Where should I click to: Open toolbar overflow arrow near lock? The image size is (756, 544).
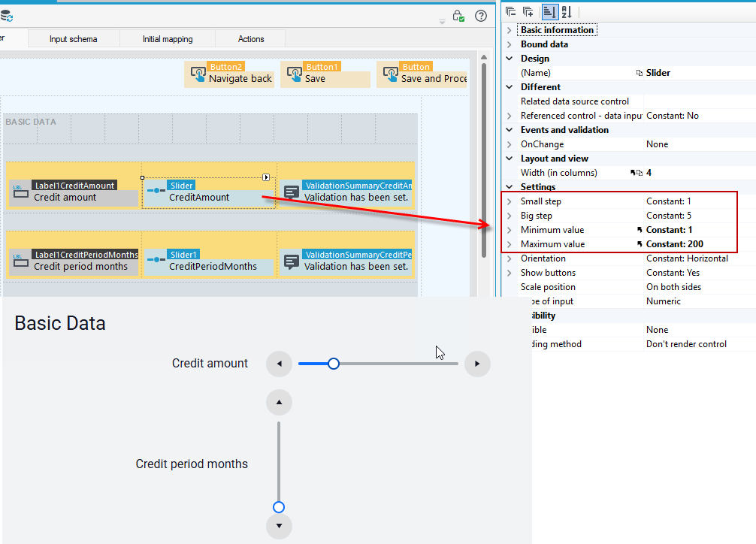tap(442, 22)
